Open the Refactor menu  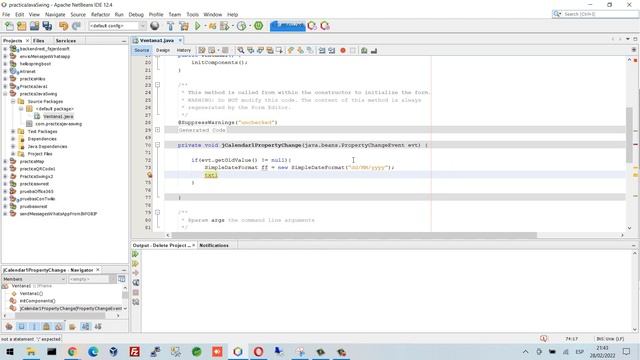pos(100,14)
